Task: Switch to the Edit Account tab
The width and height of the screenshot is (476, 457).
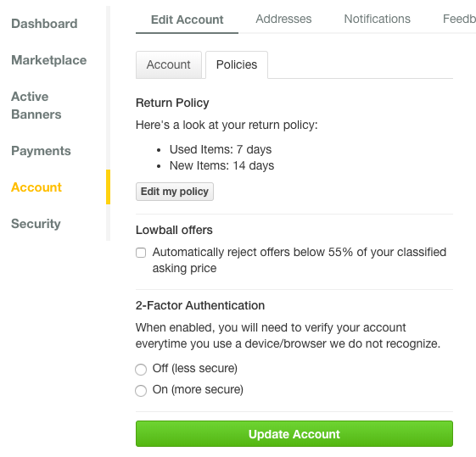Action: click(187, 20)
